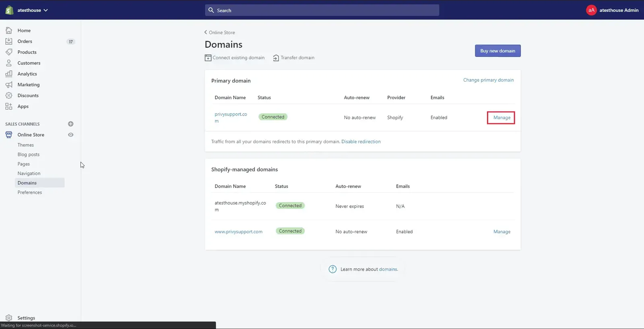Click the Search input field
Screen dimensions: 644x329
322,10
